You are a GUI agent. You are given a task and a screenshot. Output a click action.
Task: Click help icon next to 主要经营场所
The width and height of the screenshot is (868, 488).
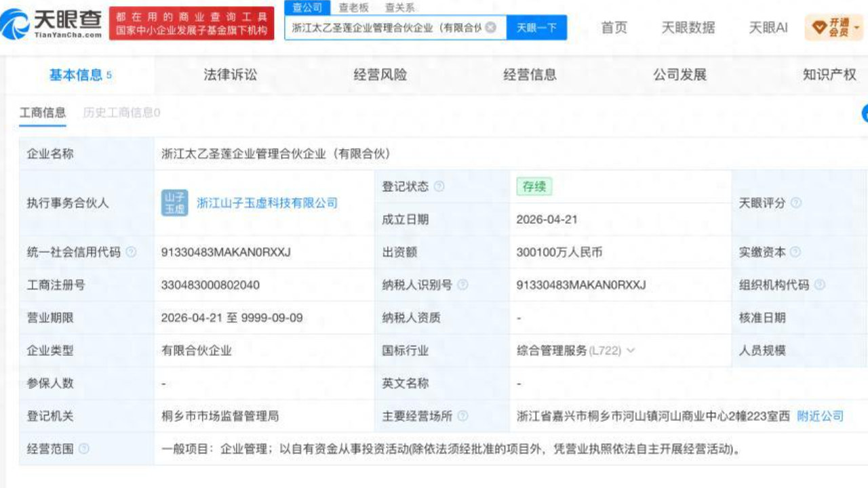pyautogui.click(x=462, y=416)
